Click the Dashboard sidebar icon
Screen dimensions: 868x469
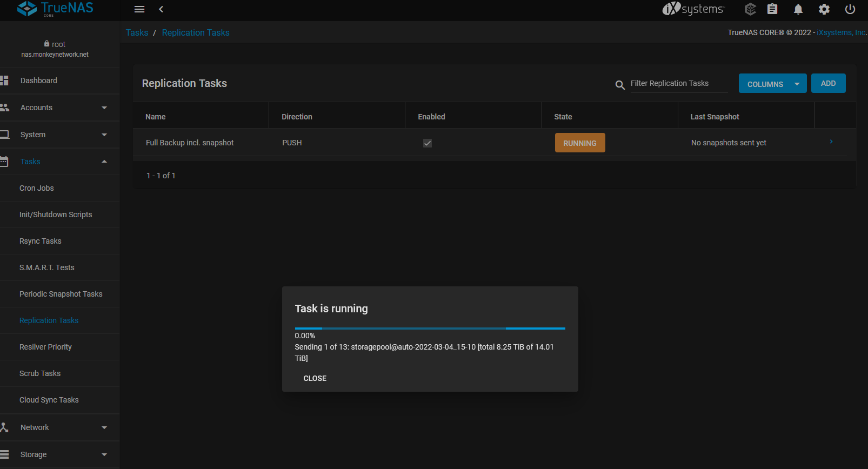tap(4, 81)
